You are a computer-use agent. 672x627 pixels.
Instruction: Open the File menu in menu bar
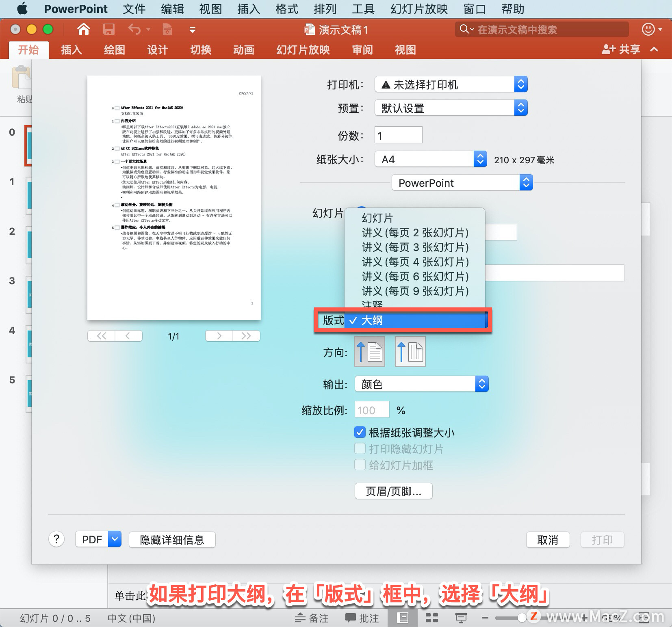[x=134, y=9]
